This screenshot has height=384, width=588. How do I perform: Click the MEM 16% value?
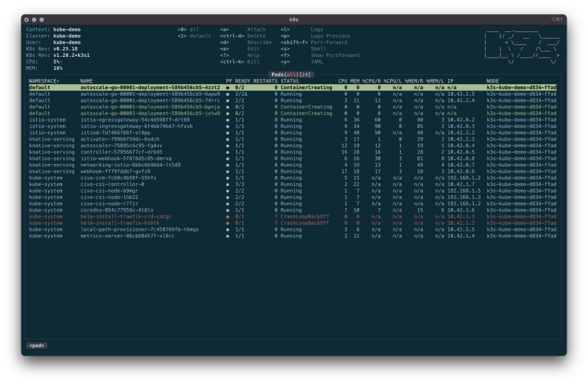pyautogui.click(x=57, y=68)
